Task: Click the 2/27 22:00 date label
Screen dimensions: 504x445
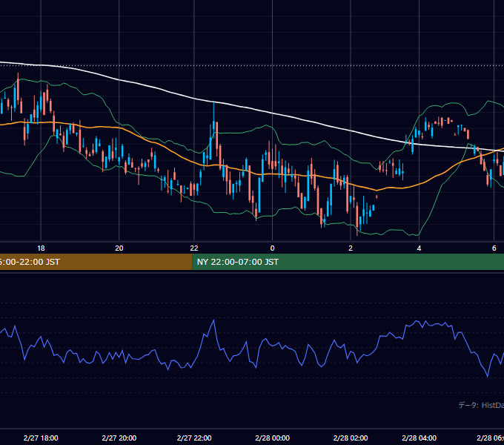Action: pos(194,438)
